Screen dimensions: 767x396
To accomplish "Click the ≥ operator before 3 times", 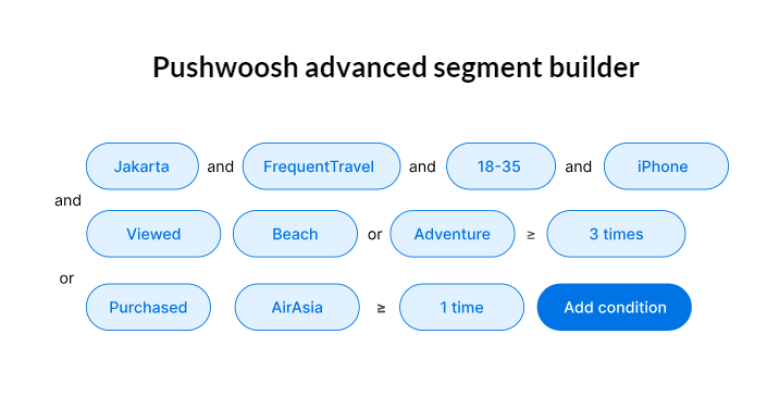I will [531, 235].
